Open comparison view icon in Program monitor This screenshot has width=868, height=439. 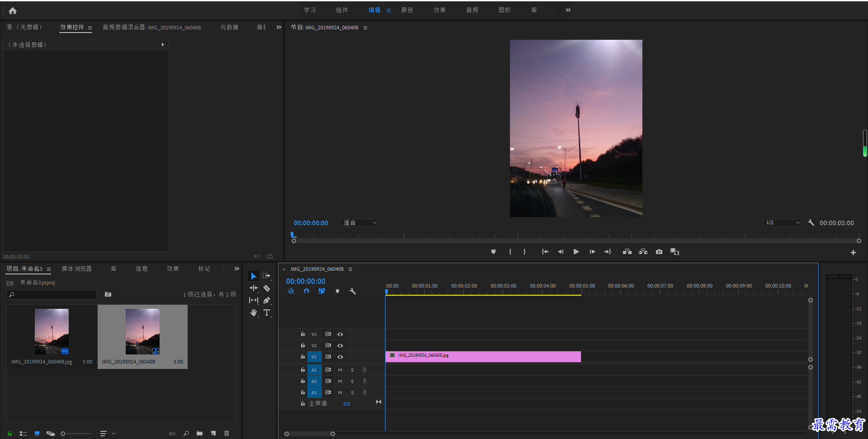pyautogui.click(x=675, y=252)
